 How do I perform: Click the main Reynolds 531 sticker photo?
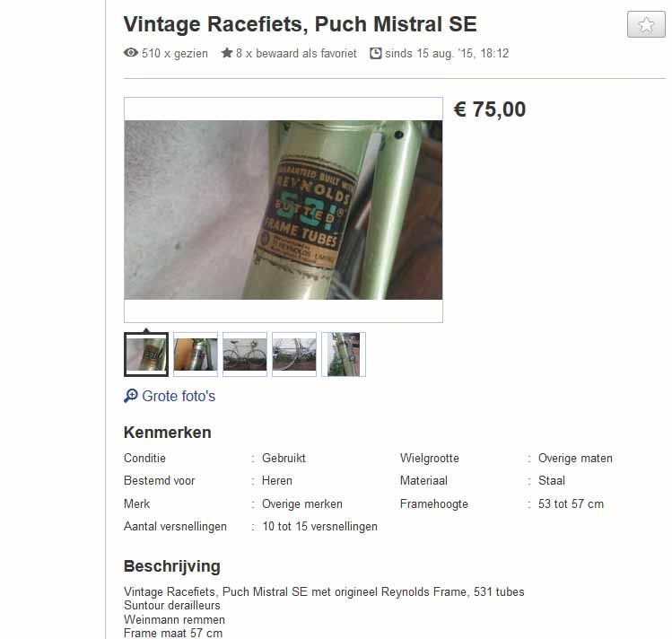click(284, 210)
